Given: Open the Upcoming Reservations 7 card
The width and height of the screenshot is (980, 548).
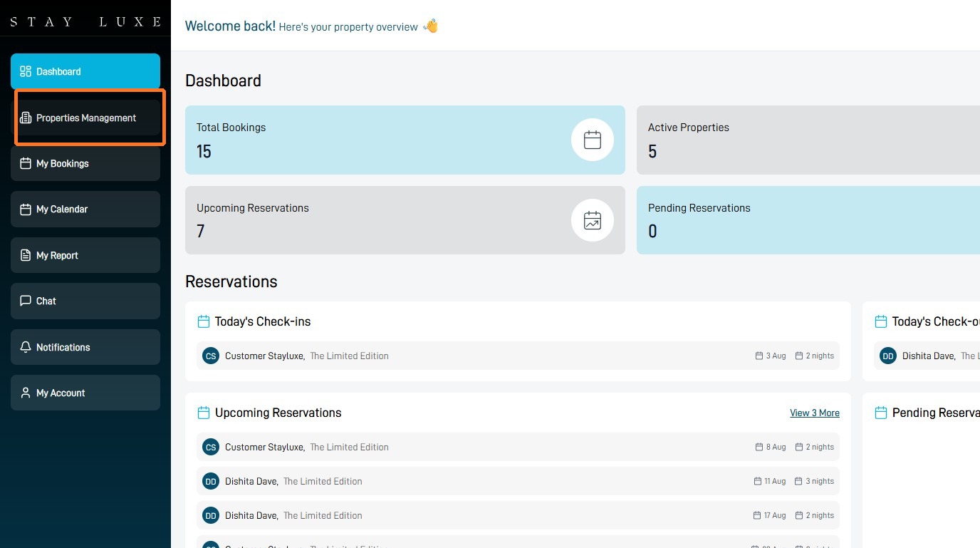Looking at the screenshot, I should (x=405, y=220).
